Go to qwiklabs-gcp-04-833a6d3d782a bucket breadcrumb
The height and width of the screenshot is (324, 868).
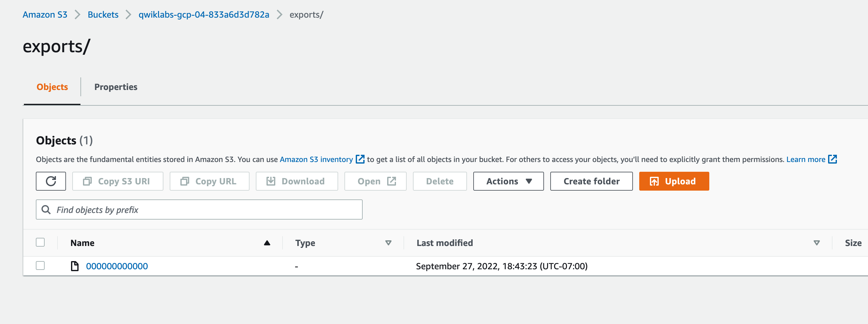click(x=204, y=14)
